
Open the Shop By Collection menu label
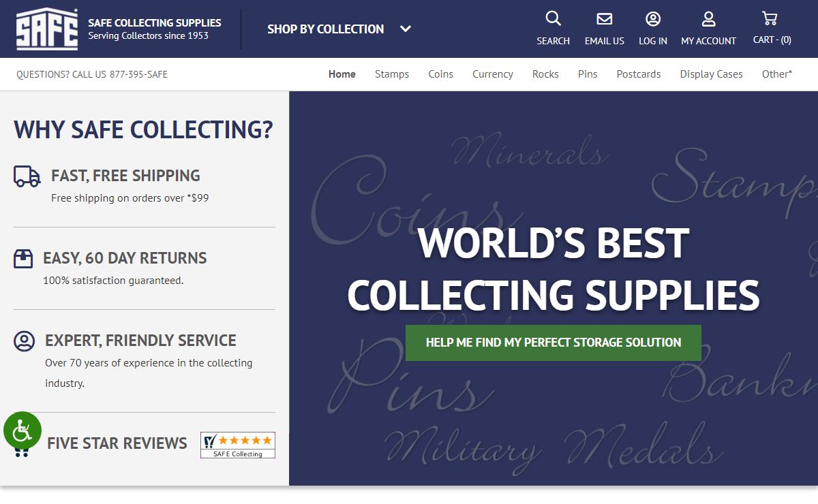click(326, 29)
